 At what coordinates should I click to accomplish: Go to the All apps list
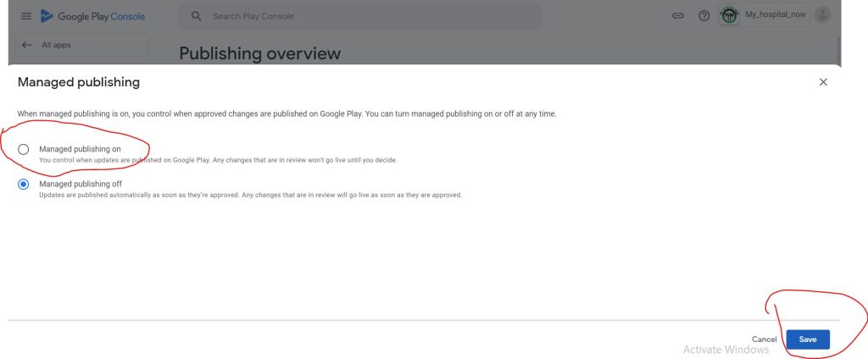57,45
